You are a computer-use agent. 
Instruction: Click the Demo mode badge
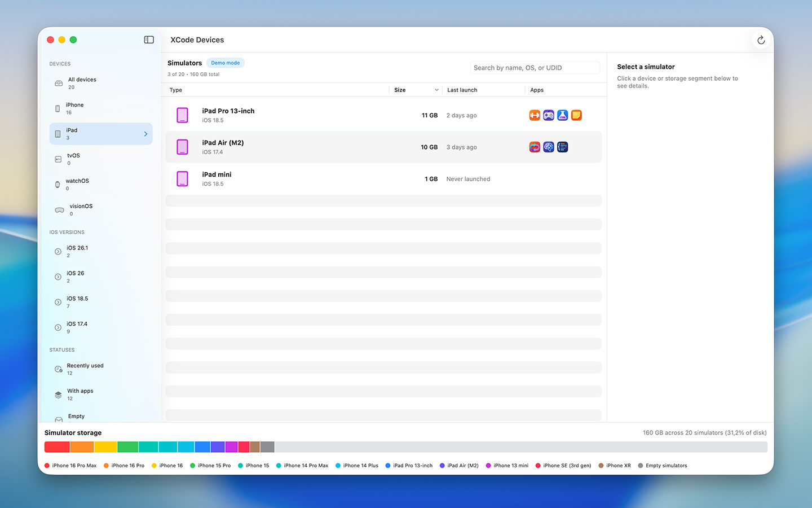click(x=225, y=63)
